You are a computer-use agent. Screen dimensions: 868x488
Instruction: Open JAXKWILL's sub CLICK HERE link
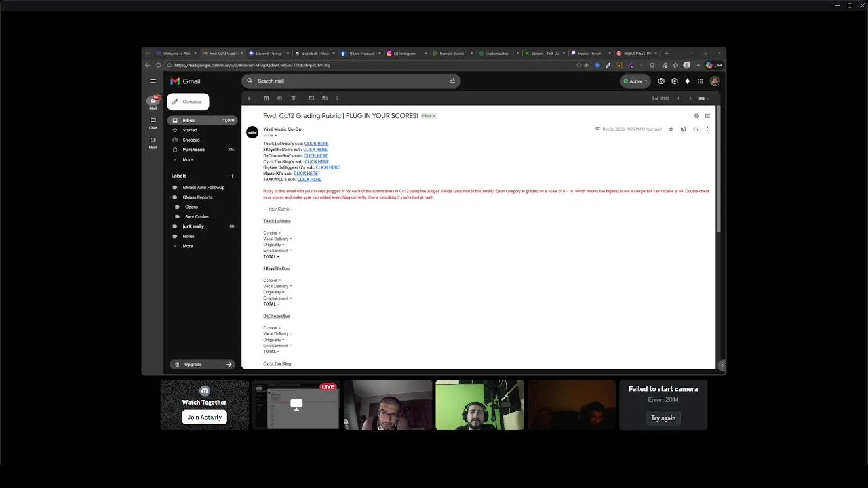pyautogui.click(x=309, y=180)
